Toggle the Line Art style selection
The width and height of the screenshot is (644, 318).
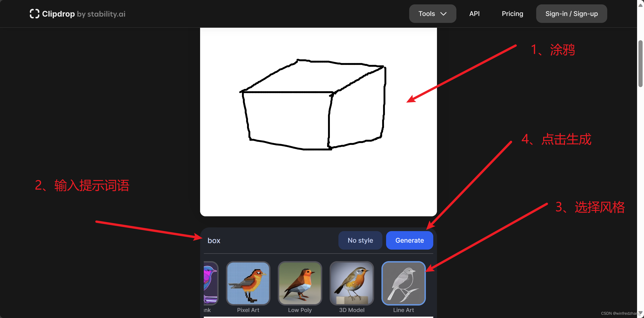pos(404,284)
